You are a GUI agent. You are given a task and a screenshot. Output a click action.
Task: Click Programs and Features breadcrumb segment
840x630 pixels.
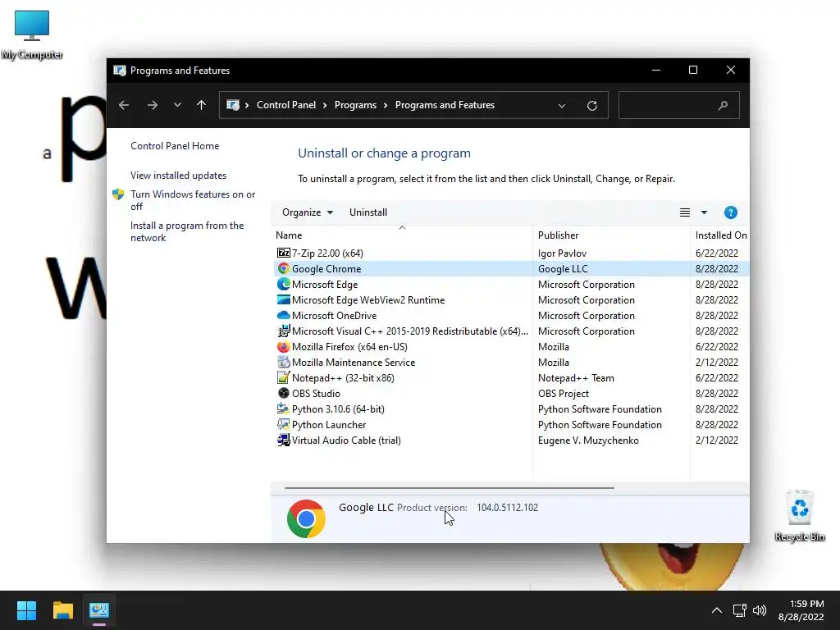pos(445,105)
